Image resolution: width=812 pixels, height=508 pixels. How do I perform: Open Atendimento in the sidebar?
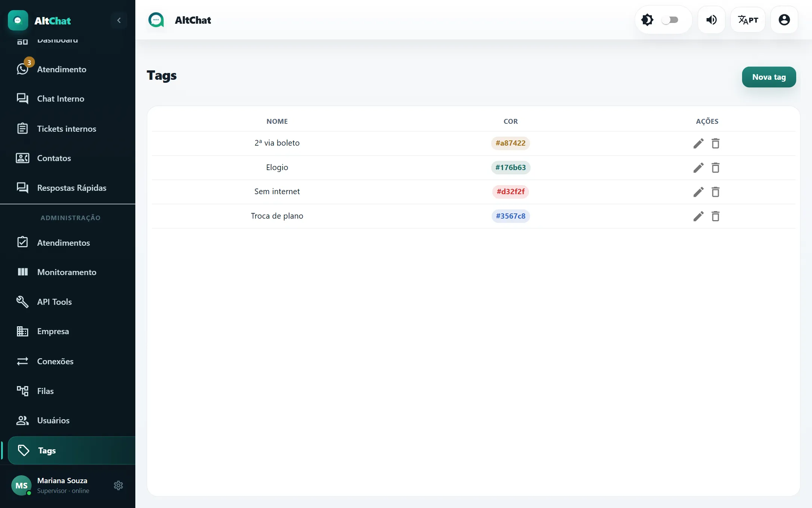(x=68, y=69)
